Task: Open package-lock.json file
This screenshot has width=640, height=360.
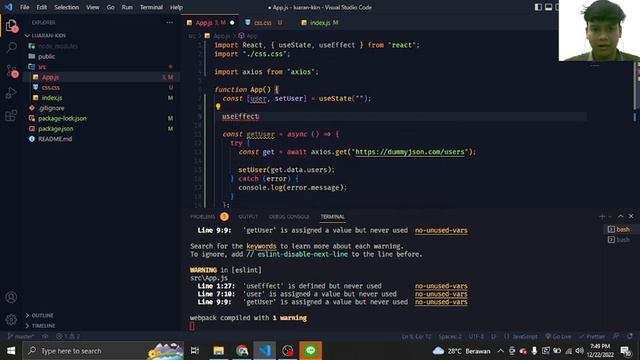Action: [101, 118]
